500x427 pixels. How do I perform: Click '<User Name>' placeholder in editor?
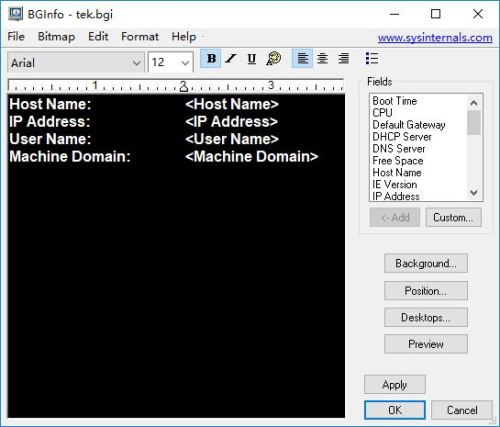232,139
